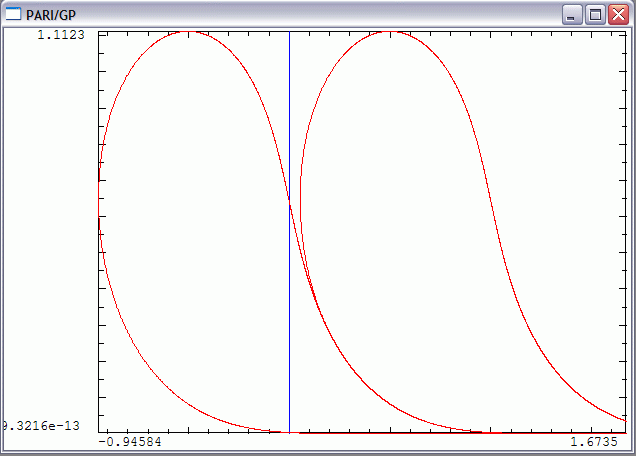Click where red curve crosses the black line
Image resolution: width=636 pixels, height=456 pixels.
tap(289, 202)
